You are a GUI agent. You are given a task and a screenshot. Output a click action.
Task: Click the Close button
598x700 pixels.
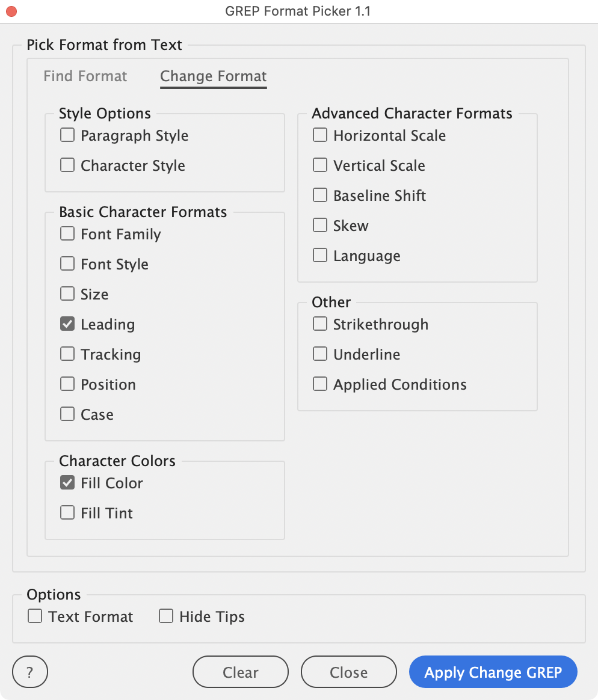click(x=349, y=672)
